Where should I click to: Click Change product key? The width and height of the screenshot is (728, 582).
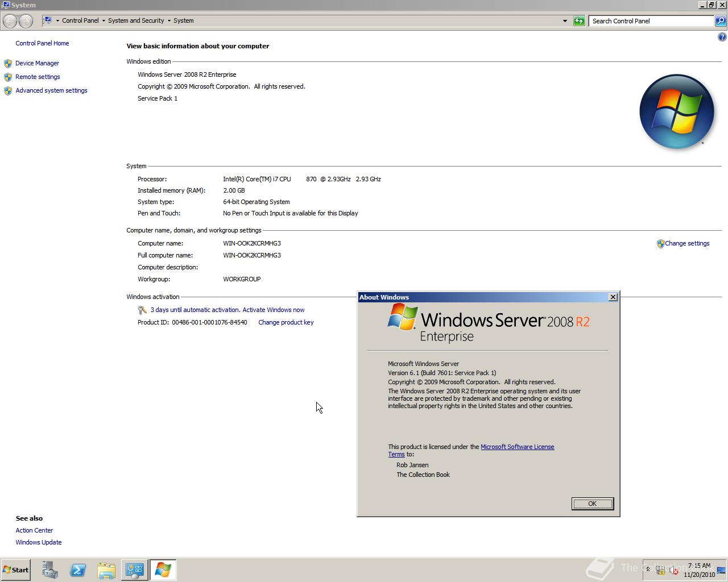click(286, 322)
